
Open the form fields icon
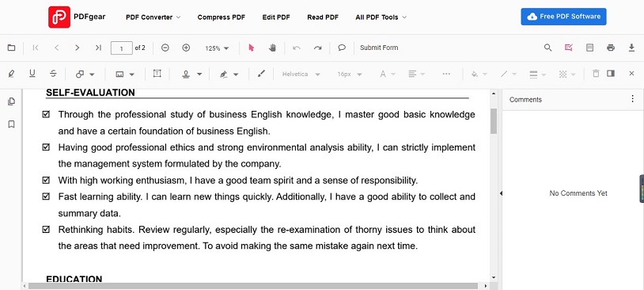coord(589,48)
